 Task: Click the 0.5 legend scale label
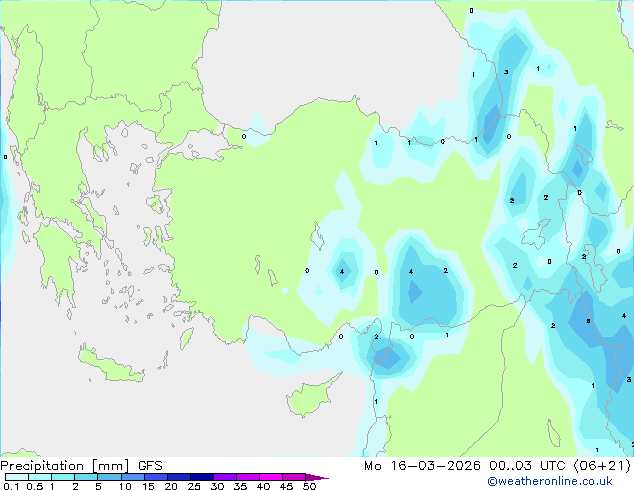(35, 486)
